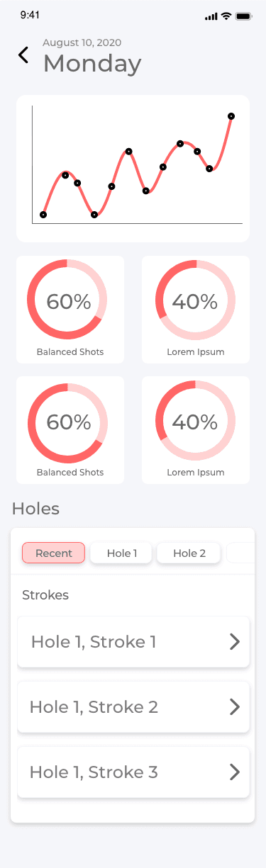The width and height of the screenshot is (266, 868).
Task: Tap the Wi-Fi icon in status bar
Action: [226, 16]
